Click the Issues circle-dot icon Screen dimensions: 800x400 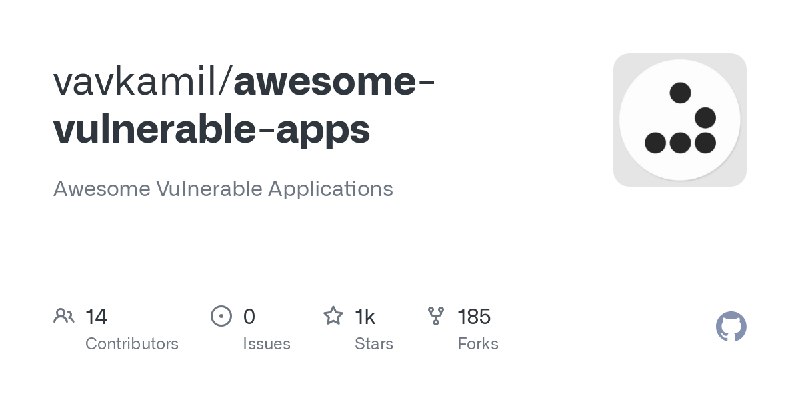pyautogui.click(x=221, y=316)
